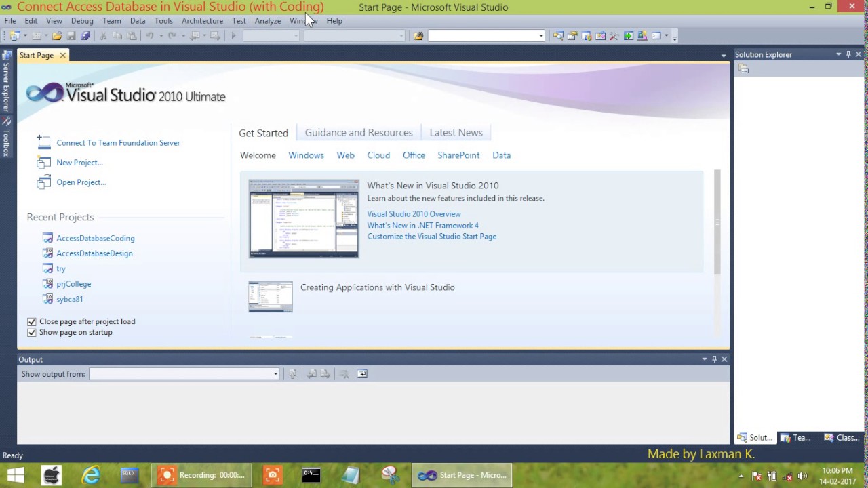This screenshot has height=488, width=868.
Task: Open Command Window from toolbar icon
Action: tap(656, 36)
